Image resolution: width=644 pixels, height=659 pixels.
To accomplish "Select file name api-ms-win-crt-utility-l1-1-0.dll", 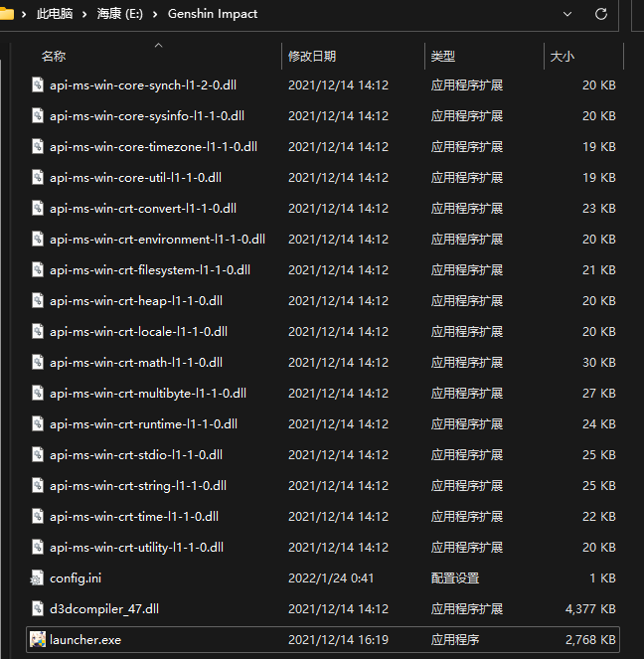I will coord(136,548).
